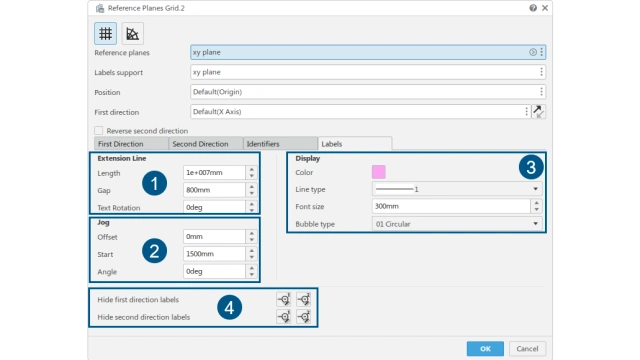
Task: Open Position field options menu dots
Action: (541, 92)
